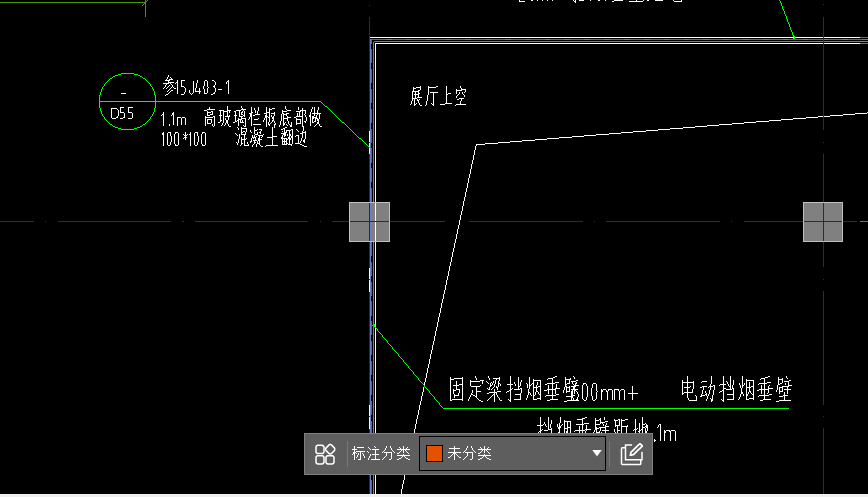Click the 参15J403-1 reference text
This screenshot has height=497, width=868.
pos(197,86)
